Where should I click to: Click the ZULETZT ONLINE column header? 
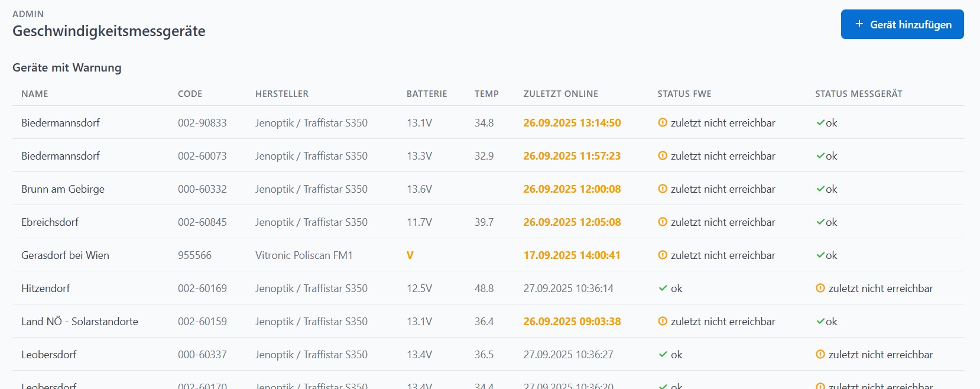click(560, 94)
